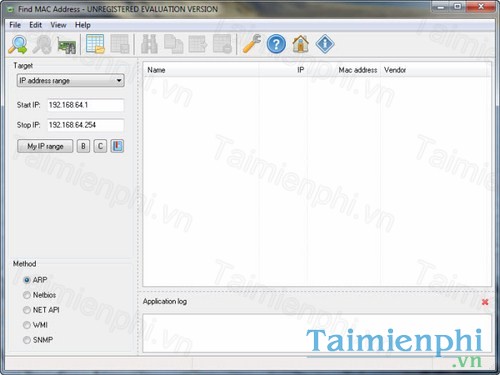Click the greyed-out delete table icon
This screenshot has height=375, width=500.
pyautogui.click(x=222, y=44)
